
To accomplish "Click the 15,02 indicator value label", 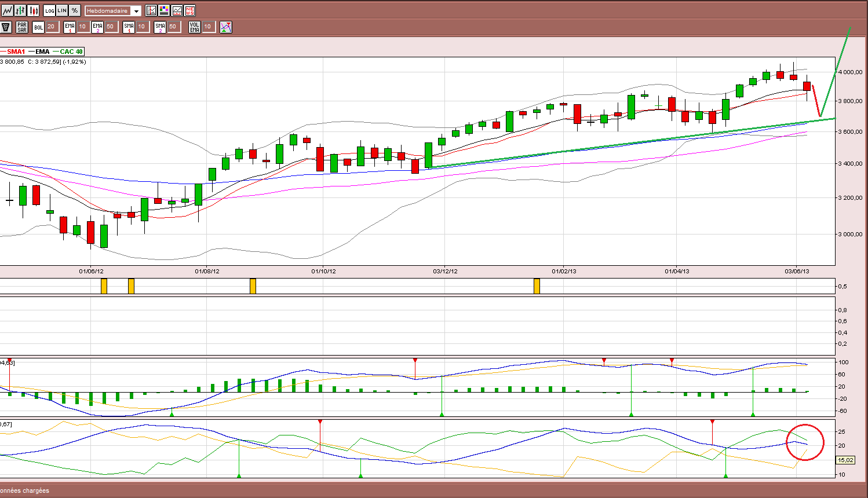I will [845, 460].
